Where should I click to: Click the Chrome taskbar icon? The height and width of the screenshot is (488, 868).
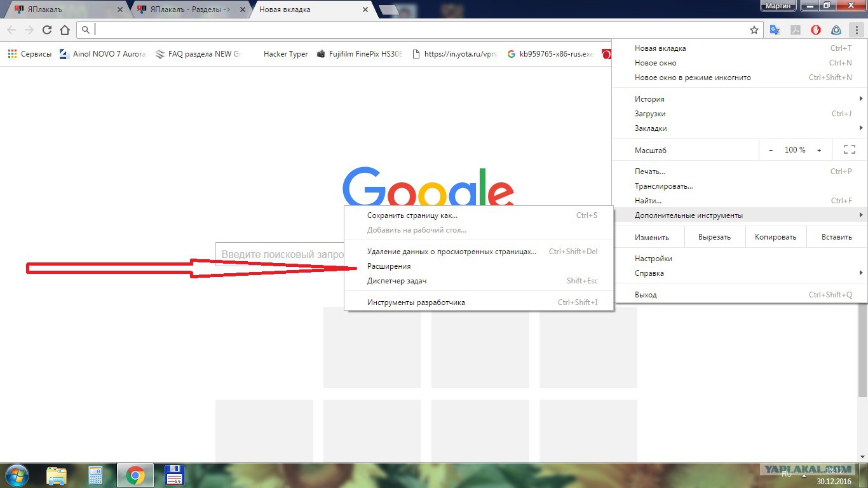coord(135,475)
